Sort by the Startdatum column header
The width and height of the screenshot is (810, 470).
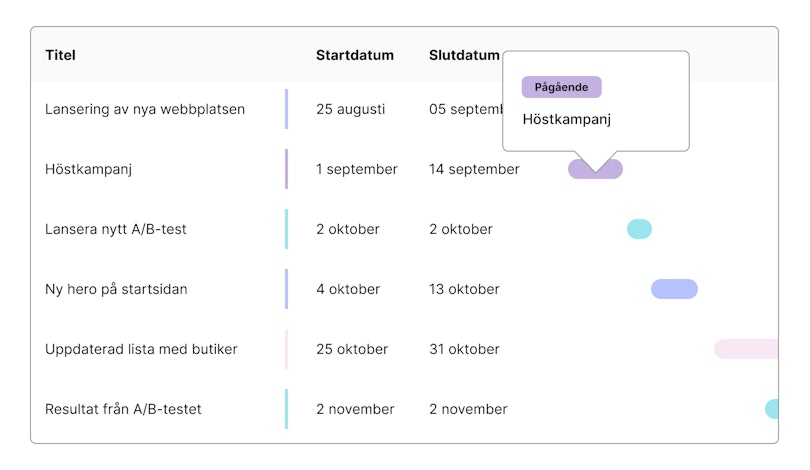[x=355, y=55]
